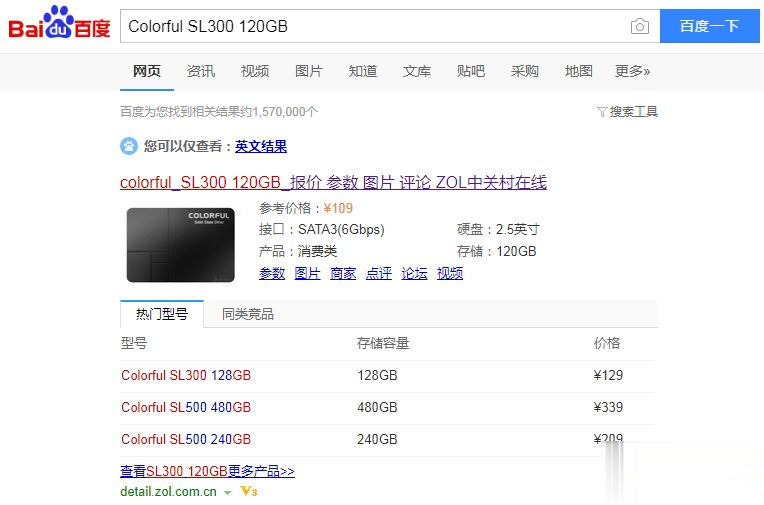The width and height of the screenshot is (764, 505).
Task: Switch to the 同类竞品 tab
Action: click(248, 314)
